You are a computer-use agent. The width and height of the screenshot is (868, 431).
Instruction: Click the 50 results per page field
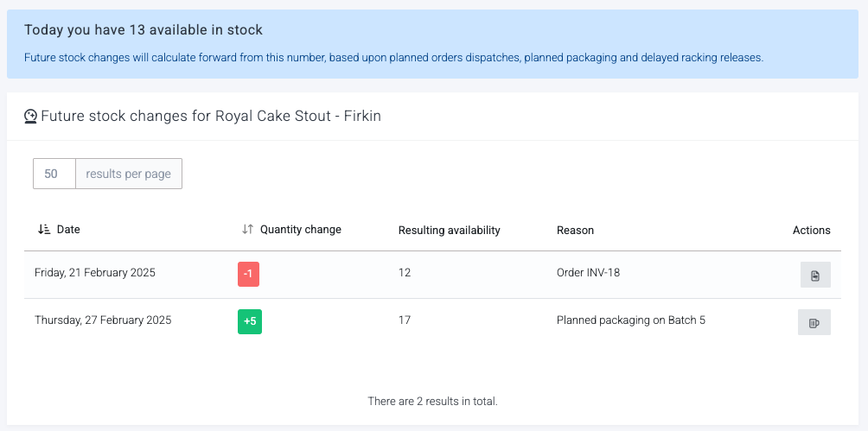point(54,174)
